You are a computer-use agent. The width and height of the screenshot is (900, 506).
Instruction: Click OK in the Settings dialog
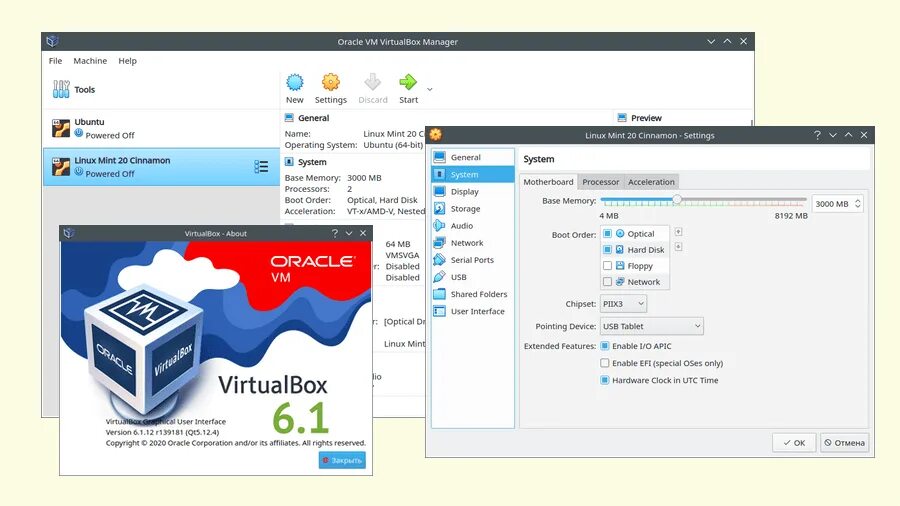point(794,443)
